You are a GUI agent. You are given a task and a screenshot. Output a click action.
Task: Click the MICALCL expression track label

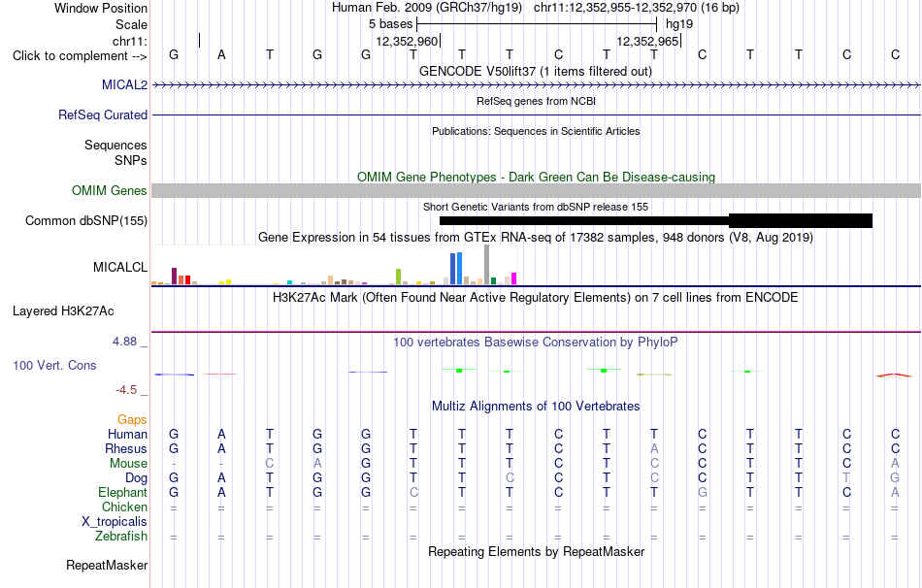point(120,268)
